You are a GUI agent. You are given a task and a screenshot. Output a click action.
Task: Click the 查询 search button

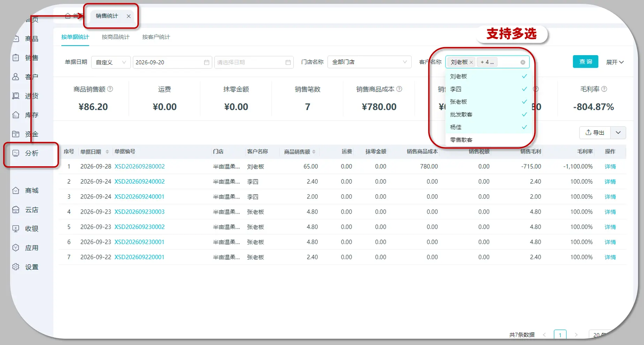tap(585, 61)
